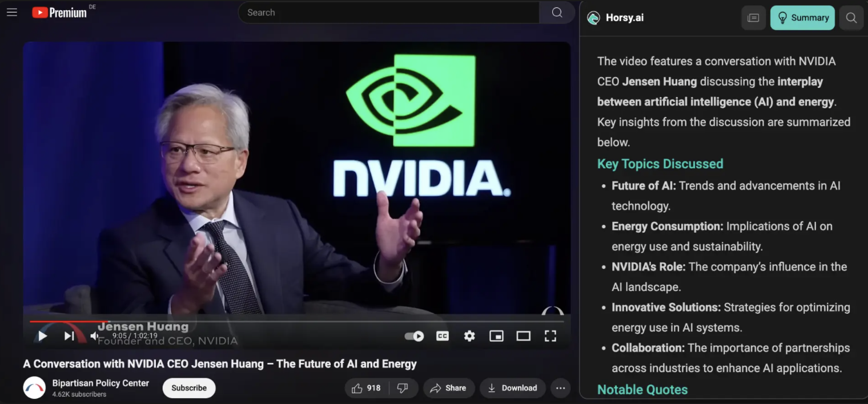Turn on closed captions
This screenshot has width=868, height=404.
click(443, 336)
